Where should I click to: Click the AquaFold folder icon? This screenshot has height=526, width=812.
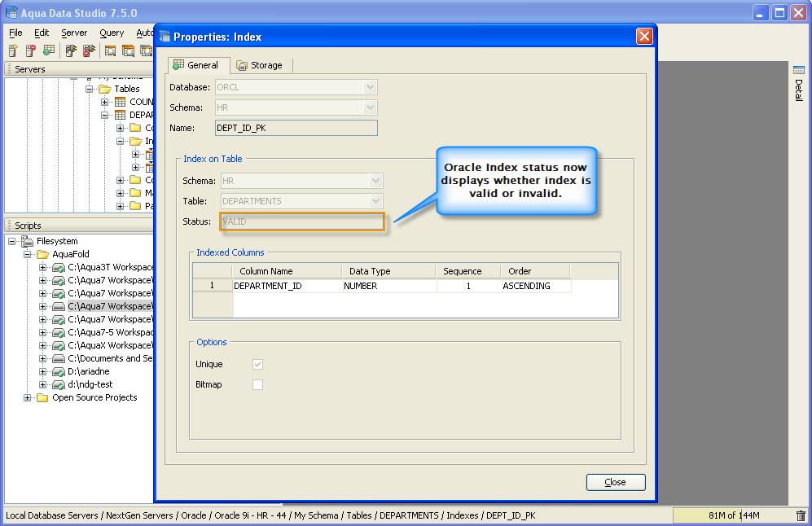[x=42, y=254]
